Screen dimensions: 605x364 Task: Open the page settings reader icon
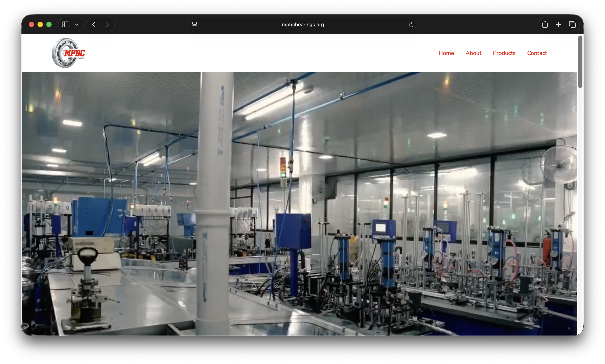pyautogui.click(x=194, y=24)
